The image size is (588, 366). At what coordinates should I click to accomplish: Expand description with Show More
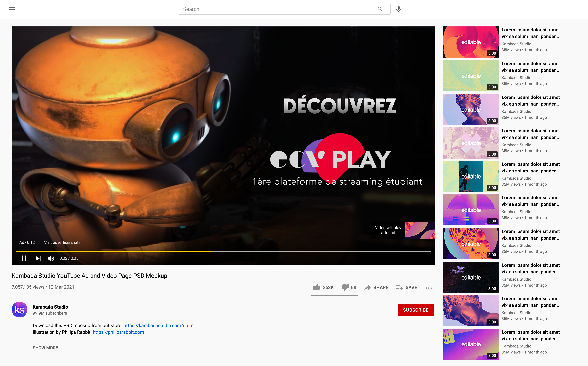coord(45,348)
